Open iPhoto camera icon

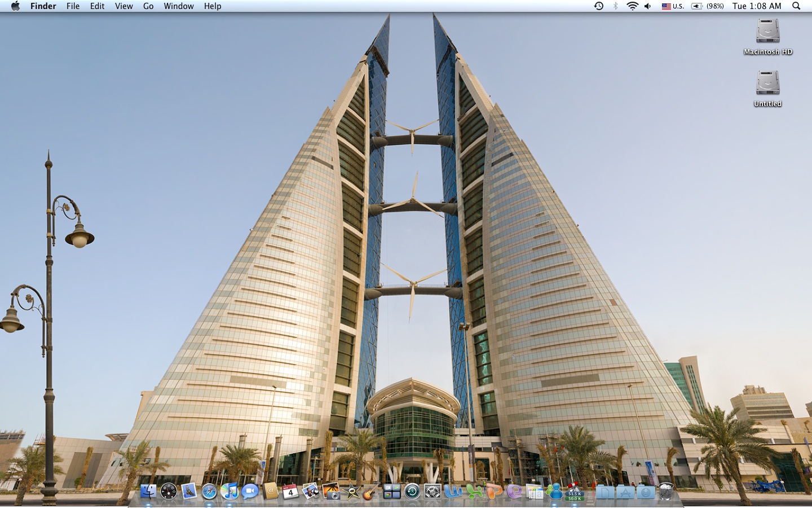[x=331, y=491]
